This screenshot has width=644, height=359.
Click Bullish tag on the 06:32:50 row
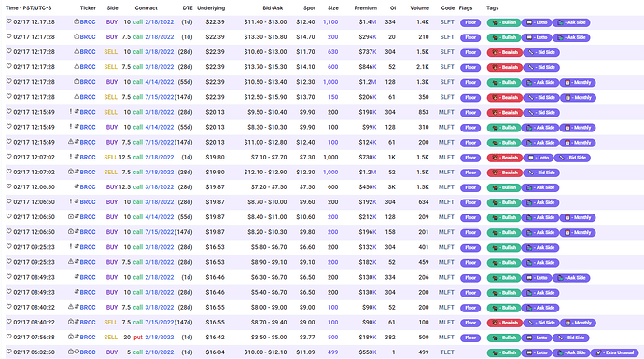click(504, 352)
